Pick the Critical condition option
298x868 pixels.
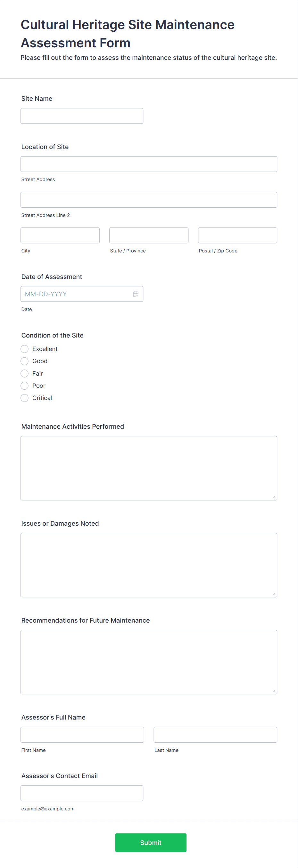(25, 398)
